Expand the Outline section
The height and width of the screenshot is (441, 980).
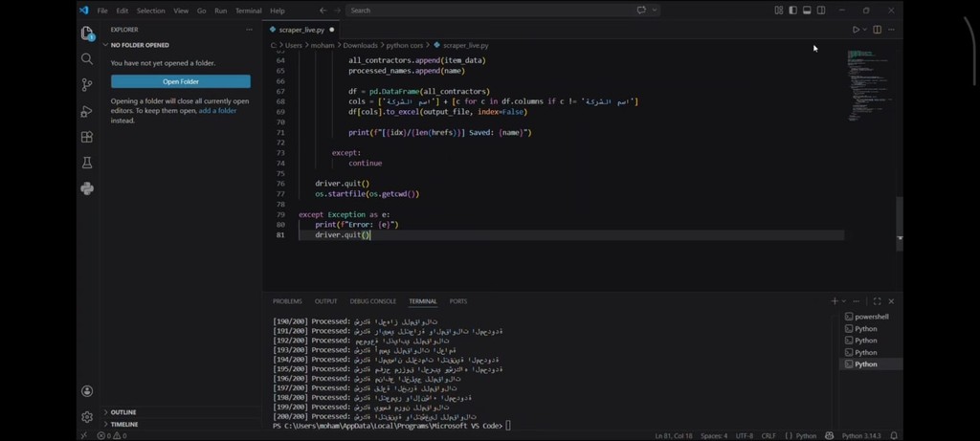point(123,412)
